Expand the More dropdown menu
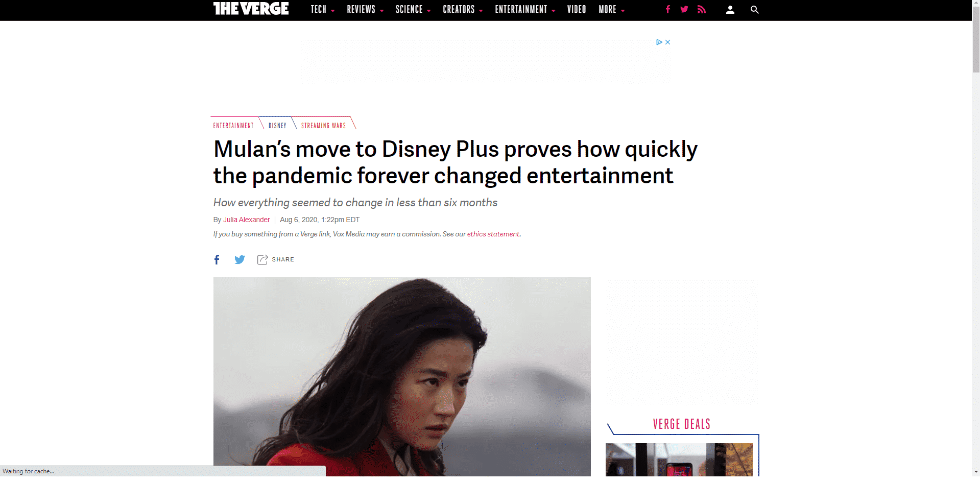The image size is (980, 483). pos(611,9)
